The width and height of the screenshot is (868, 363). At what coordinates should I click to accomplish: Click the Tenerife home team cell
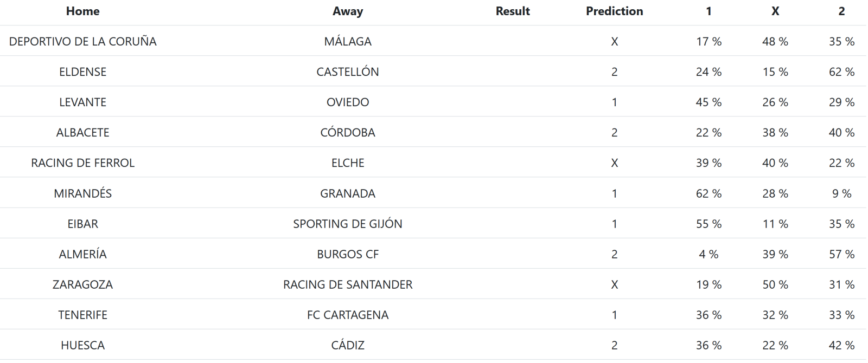click(82, 315)
